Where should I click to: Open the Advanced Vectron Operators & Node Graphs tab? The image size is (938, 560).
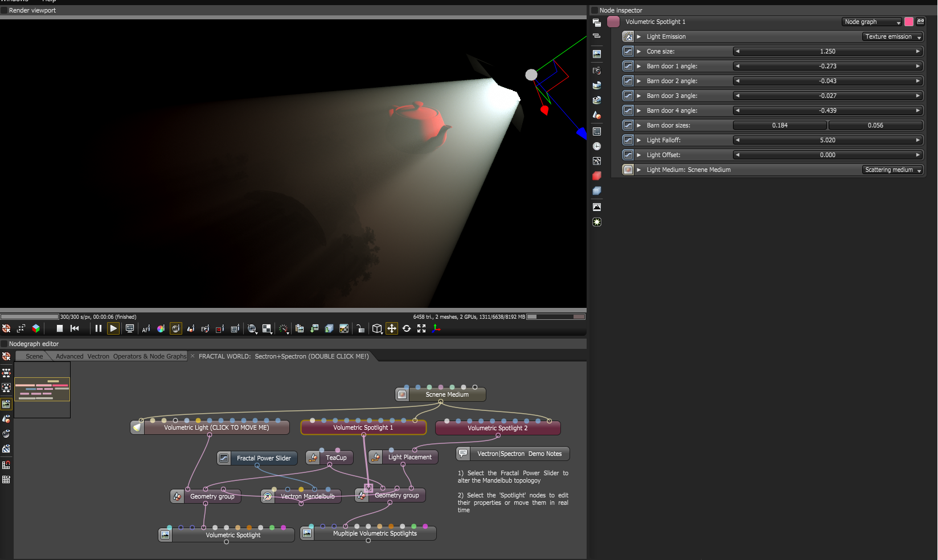point(121,356)
